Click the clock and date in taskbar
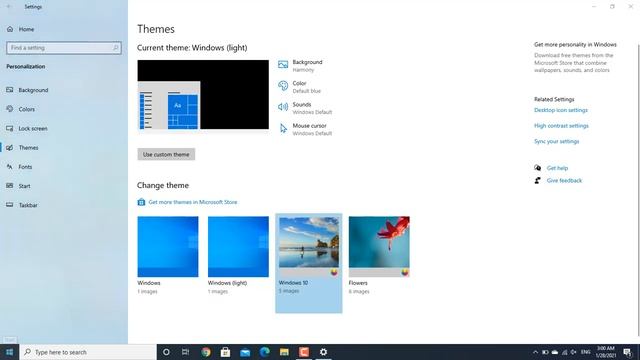Viewport: 640px width, 360px height. pyautogui.click(x=606, y=352)
